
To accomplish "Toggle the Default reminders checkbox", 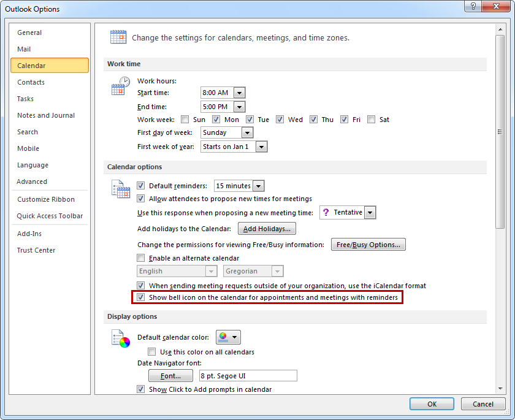I will (140, 186).
